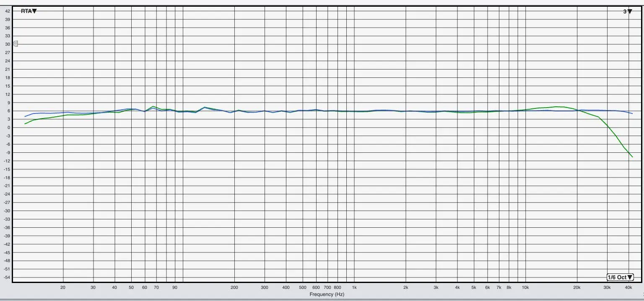Click the "-54" level axis label
Viewport: 644px width, 301px height.
tap(7, 278)
